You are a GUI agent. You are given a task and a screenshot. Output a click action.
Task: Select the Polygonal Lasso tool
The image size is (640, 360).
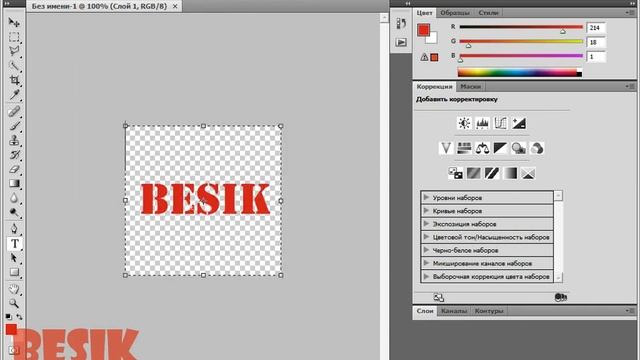(x=14, y=51)
